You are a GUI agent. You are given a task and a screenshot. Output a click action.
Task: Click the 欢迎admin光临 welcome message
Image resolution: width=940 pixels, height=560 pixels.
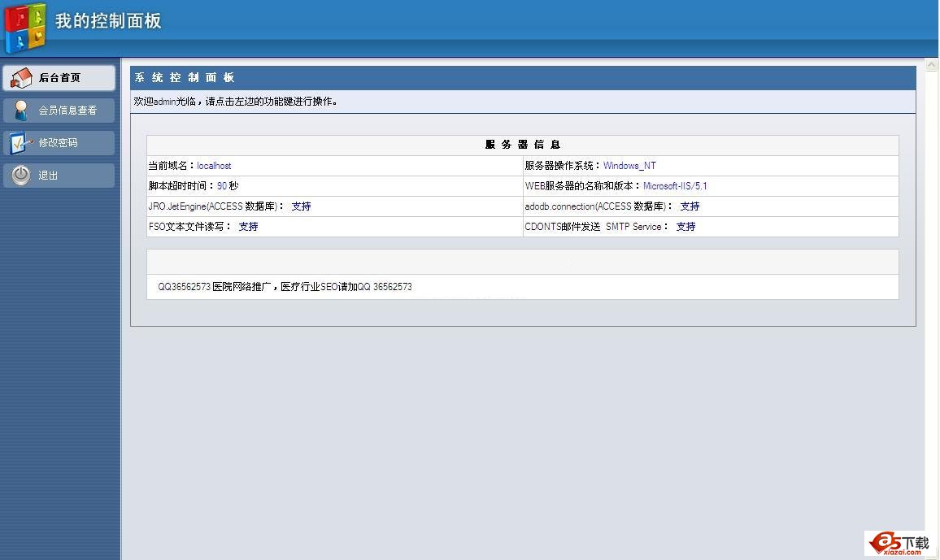(235, 102)
